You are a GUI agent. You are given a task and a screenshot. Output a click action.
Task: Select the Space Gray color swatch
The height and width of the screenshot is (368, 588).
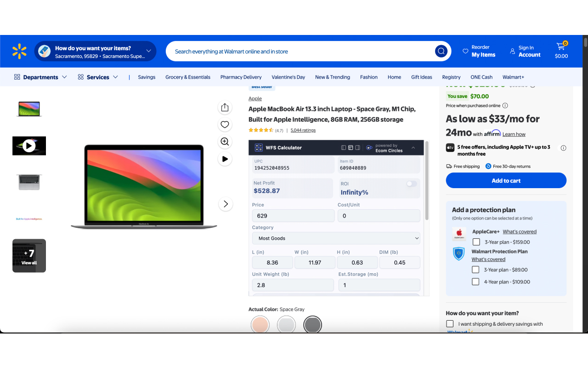312,324
